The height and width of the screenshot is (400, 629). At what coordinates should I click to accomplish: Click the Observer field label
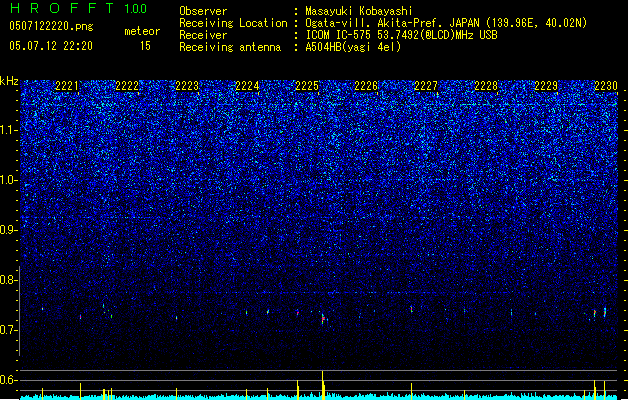(x=203, y=11)
